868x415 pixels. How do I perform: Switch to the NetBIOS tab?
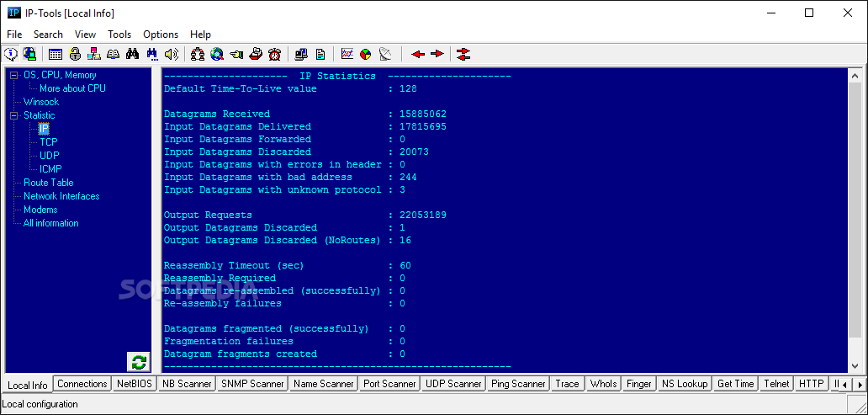pos(134,383)
